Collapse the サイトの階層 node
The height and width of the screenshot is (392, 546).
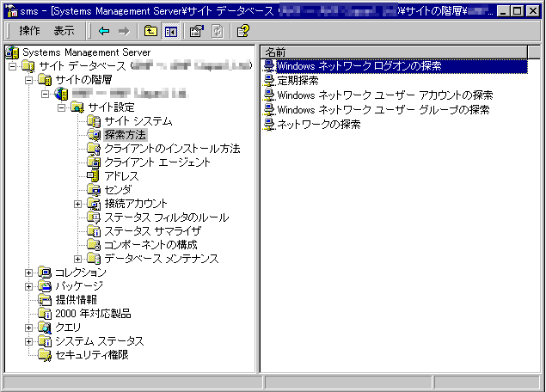point(29,80)
